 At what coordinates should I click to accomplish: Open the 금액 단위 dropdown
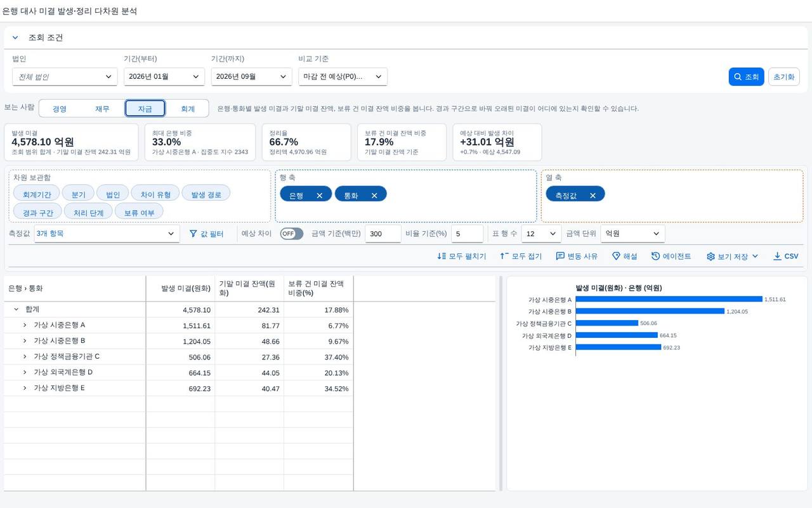tap(632, 234)
